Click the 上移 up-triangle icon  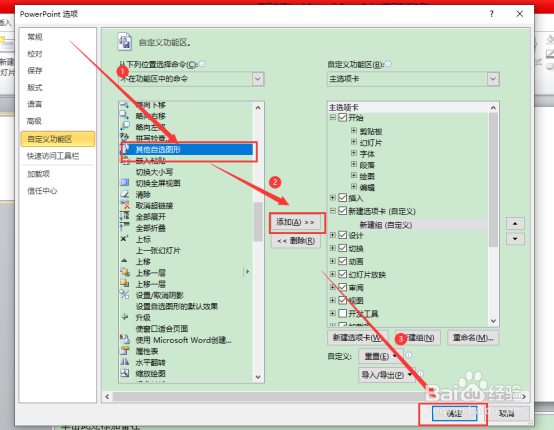click(124, 261)
